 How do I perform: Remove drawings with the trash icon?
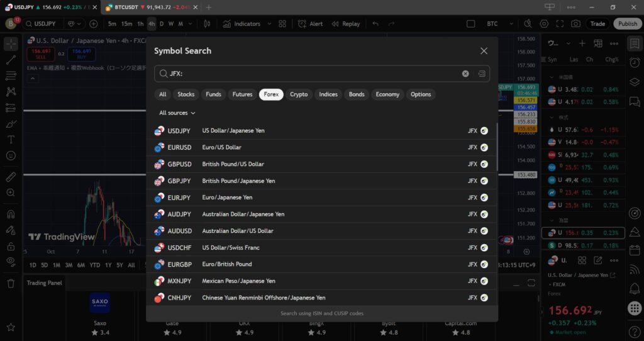click(11, 283)
